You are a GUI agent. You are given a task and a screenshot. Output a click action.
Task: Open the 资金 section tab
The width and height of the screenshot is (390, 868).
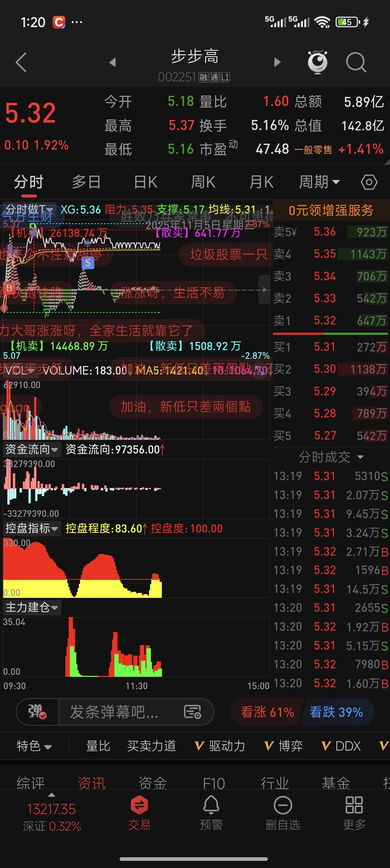[x=152, y=783]
